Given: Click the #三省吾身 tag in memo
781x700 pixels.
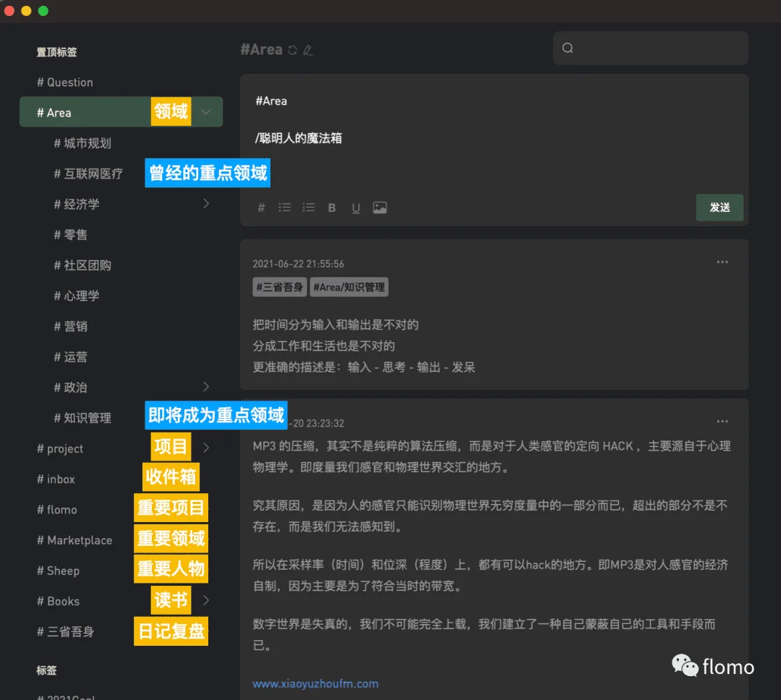Looking at the screenshot, I should [279, 287].
